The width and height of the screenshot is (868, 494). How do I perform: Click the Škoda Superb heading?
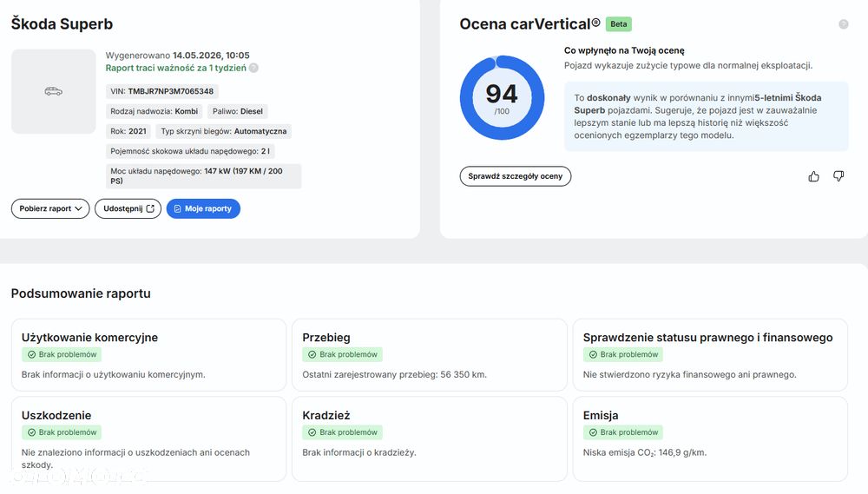click(62, 23)
